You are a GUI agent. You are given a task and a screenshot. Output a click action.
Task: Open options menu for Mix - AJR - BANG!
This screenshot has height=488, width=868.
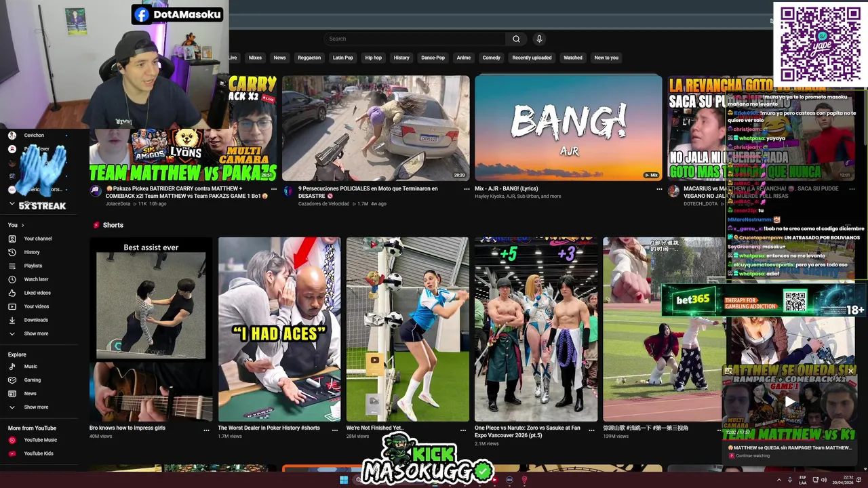click(659, 189)
